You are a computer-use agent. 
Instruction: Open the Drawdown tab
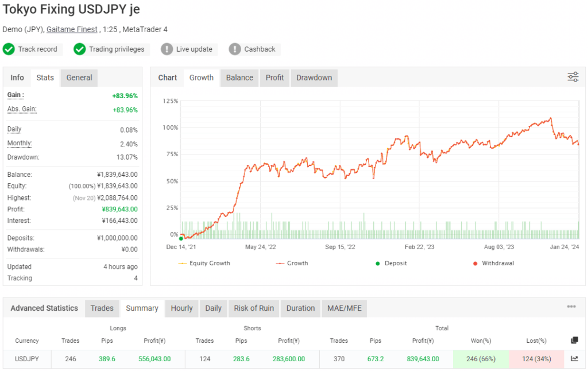pyautogui.click(x=314, y=77)
